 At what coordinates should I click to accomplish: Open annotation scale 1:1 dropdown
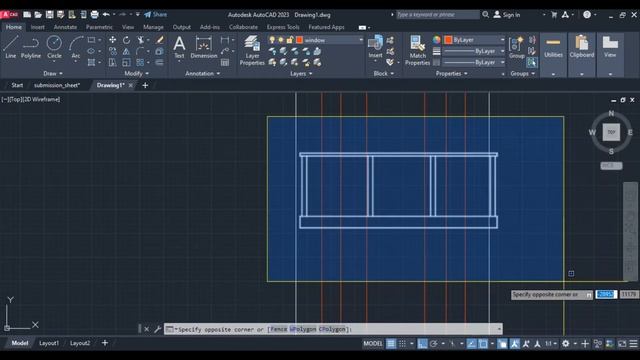tap(551, 344)
